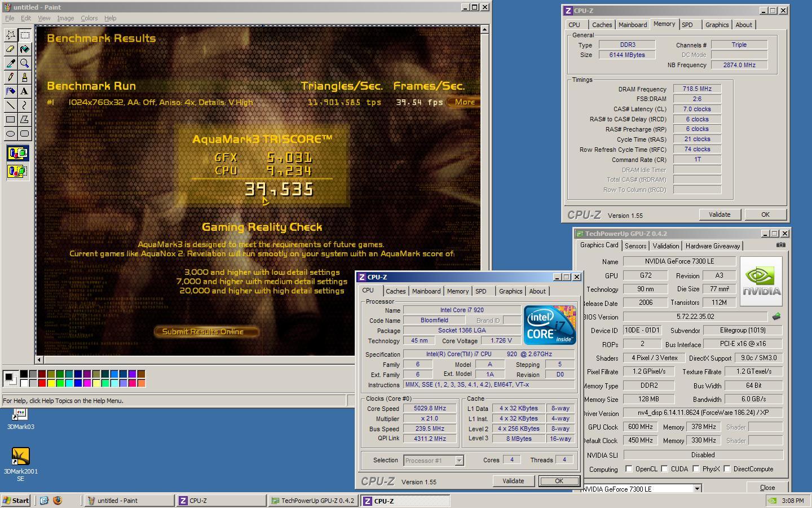Open the 3DMark03 desktop shortcut

pyautogui.click(x=20, y=418)
